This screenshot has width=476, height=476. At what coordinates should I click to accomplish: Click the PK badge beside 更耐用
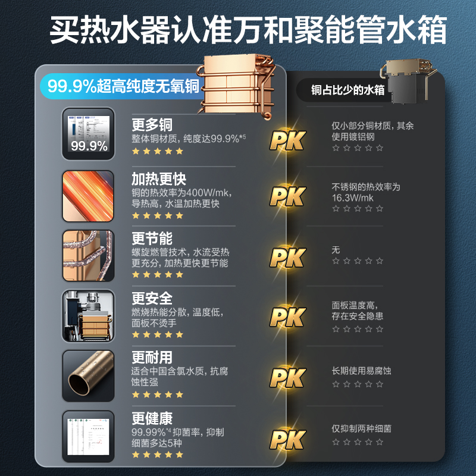coord(287,378)
